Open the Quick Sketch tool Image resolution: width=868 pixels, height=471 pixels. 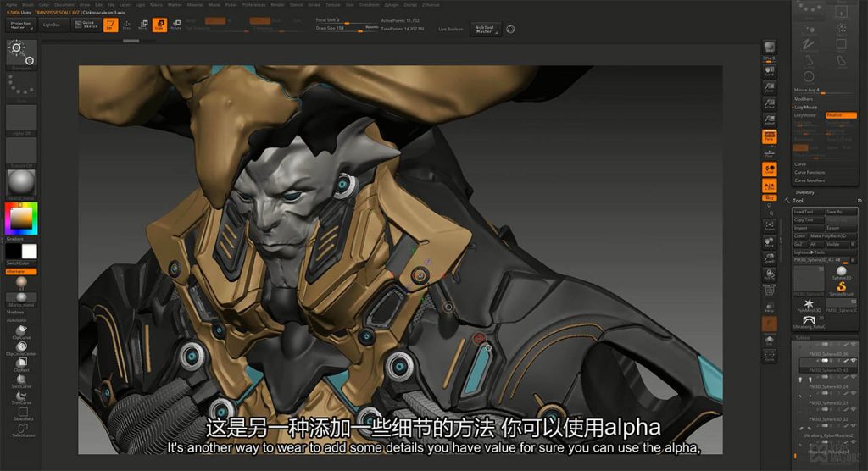pos(86,25)
